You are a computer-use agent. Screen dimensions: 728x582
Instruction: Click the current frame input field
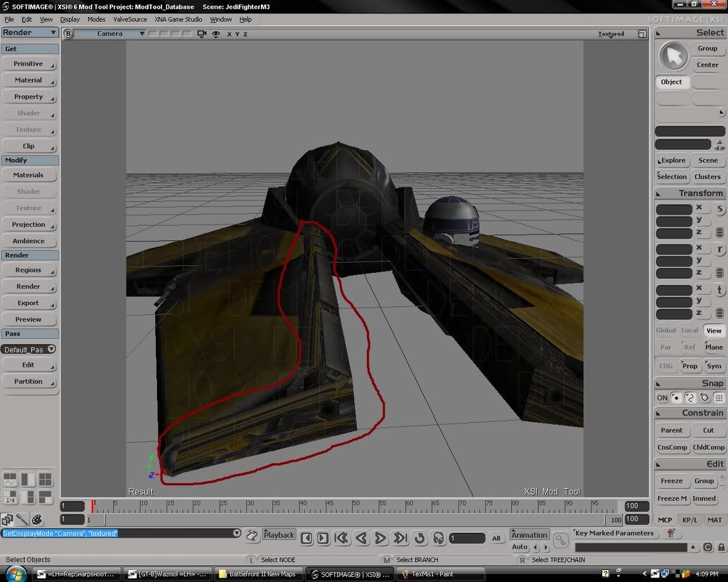point(467,539)
